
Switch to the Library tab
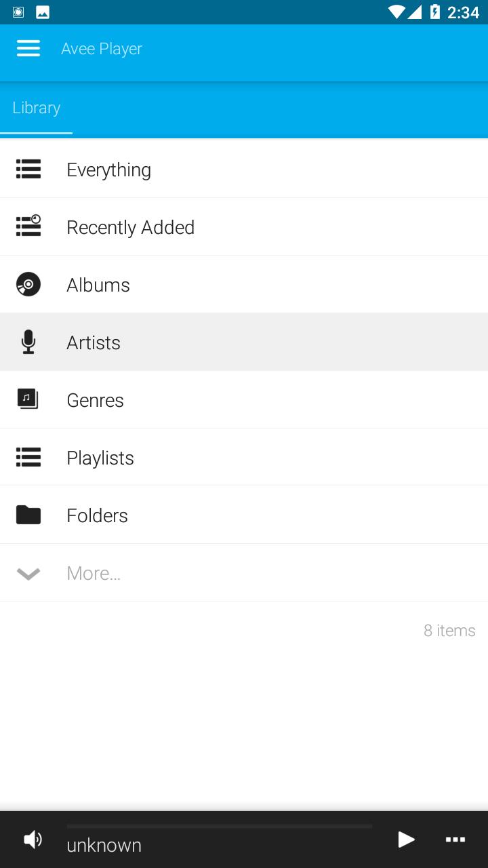tap(37, 108)
